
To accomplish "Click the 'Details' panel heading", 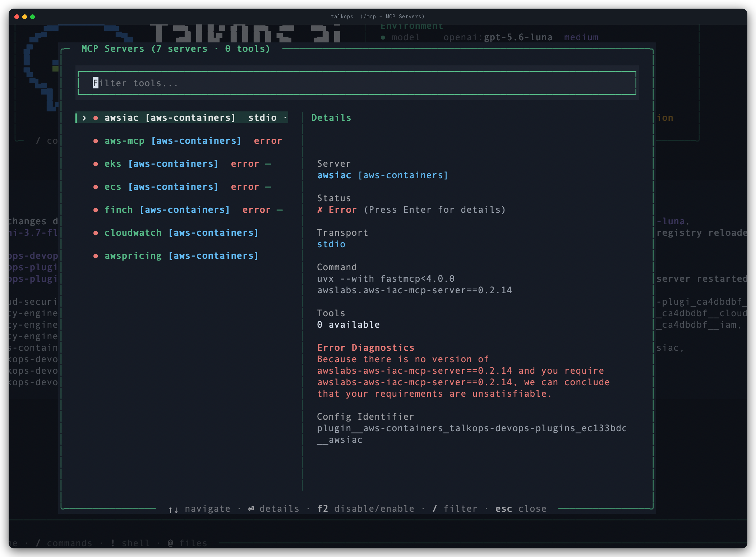I will click(331, 118).
